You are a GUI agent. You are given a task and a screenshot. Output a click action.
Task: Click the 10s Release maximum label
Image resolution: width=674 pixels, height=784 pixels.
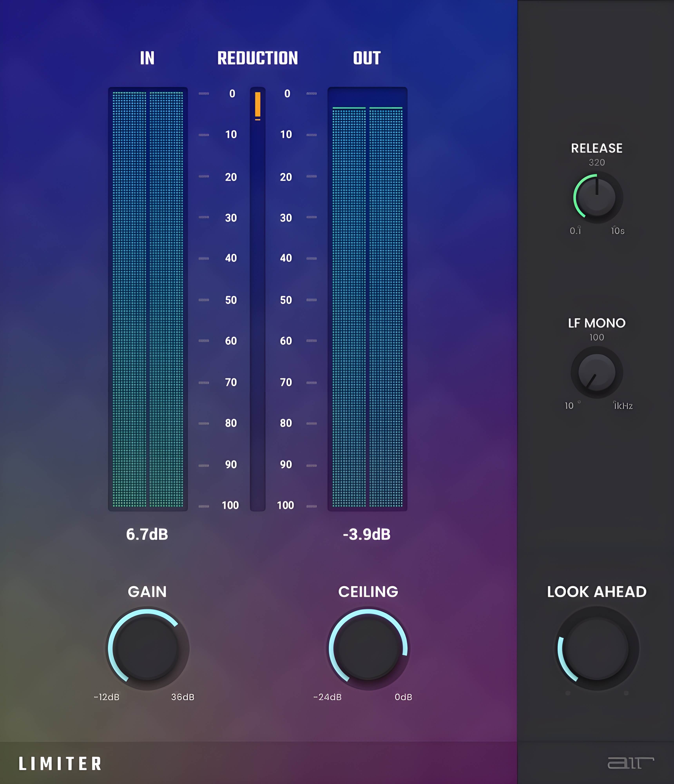tap(618, 231)
